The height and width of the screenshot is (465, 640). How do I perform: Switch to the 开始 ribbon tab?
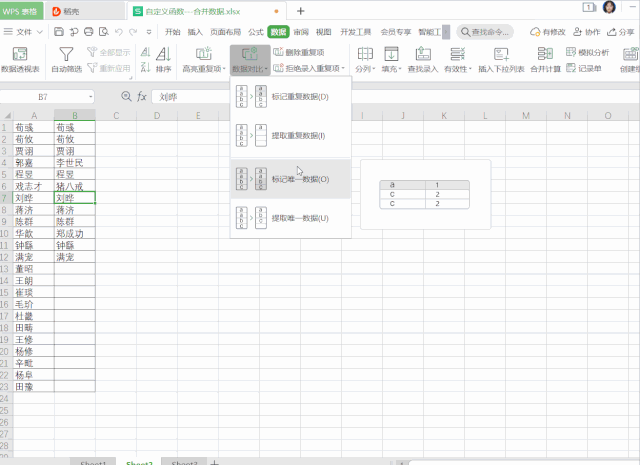[172, 32]
